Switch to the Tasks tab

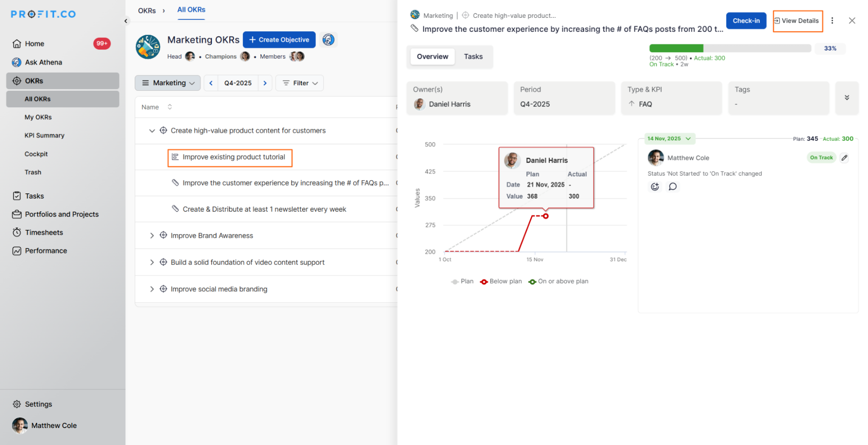(x=473, y=56)
